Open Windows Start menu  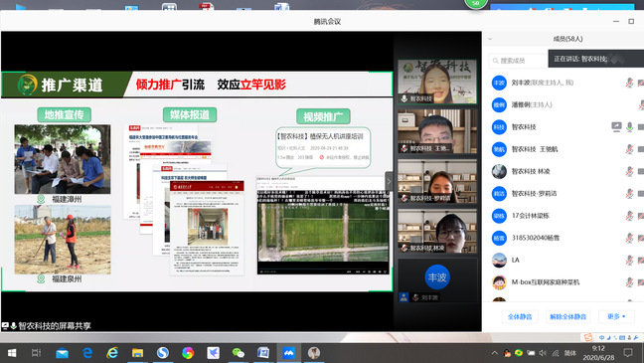click(12, 353)
